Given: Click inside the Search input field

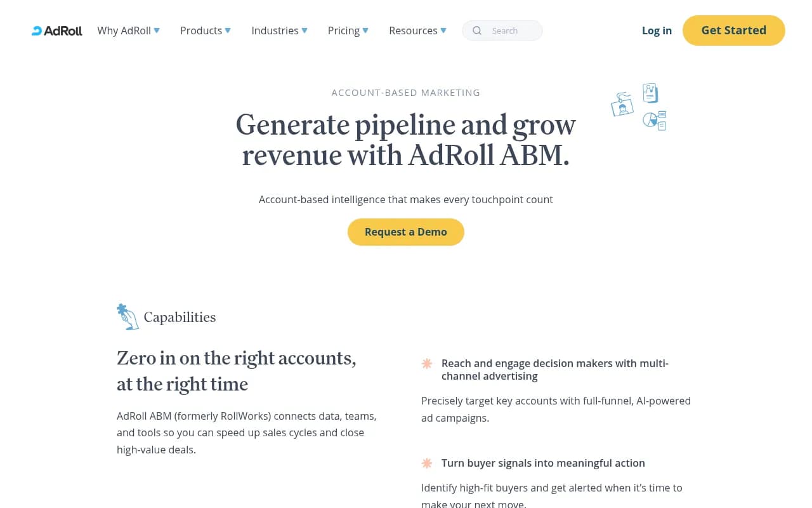Looking at the screenshot, I should 507,30.
